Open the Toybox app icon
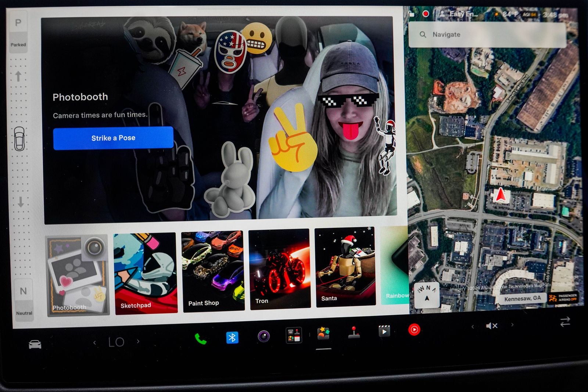The width and height of the screenshot is (588, 392). [323, 333]
